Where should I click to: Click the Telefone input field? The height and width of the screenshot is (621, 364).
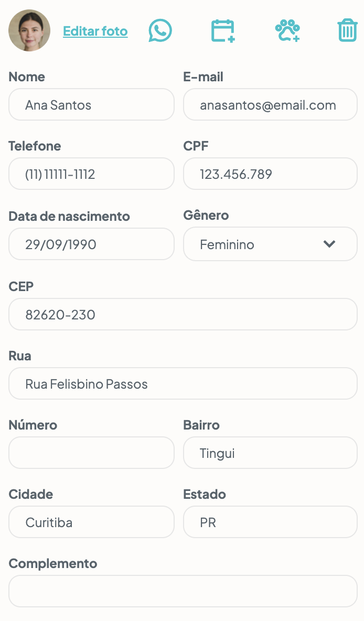coord(91,174)
